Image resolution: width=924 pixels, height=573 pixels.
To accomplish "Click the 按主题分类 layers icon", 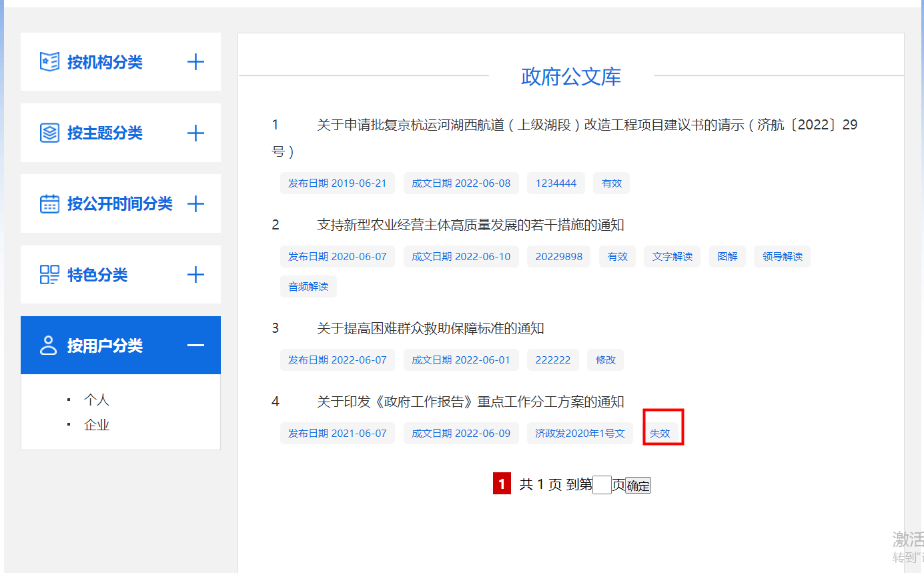I will 49,133.
